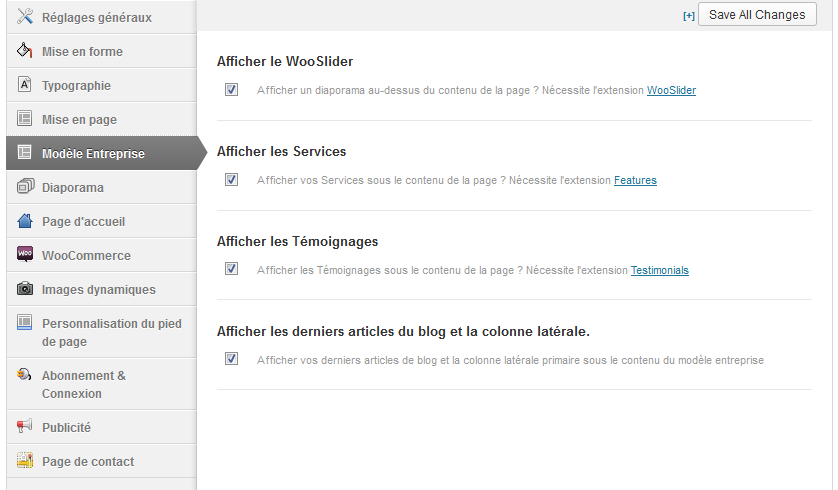Click the camera icon for Images dynamiques
838x490 pixels.
pos(25,289)
